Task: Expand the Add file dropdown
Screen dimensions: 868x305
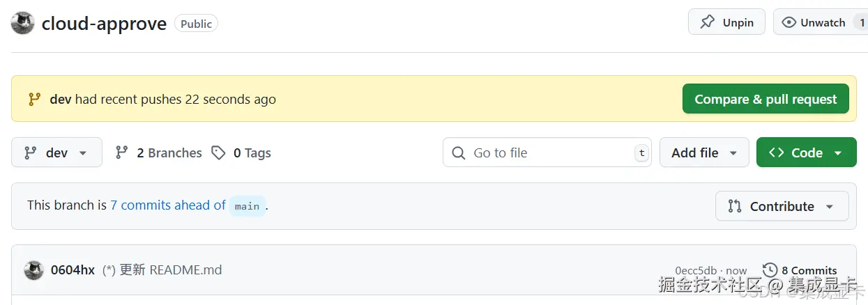Action: pos(704,152)
